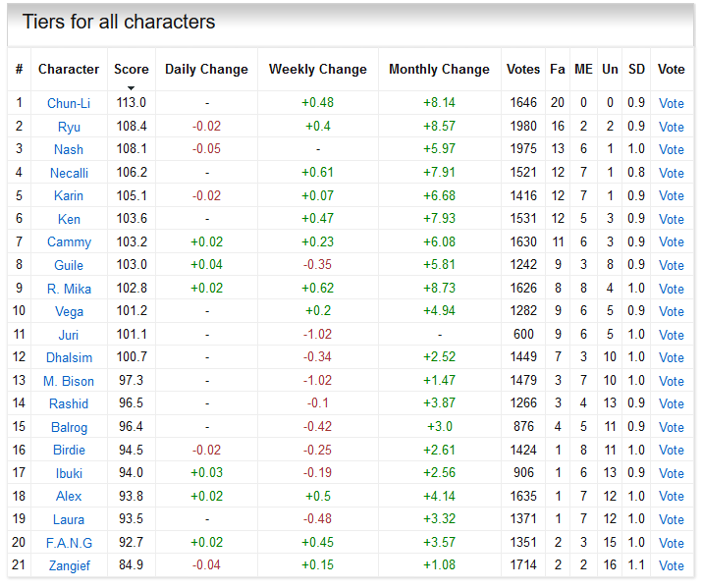
Task: Sort by Monthly Change column header
Action: pos(439,70)
